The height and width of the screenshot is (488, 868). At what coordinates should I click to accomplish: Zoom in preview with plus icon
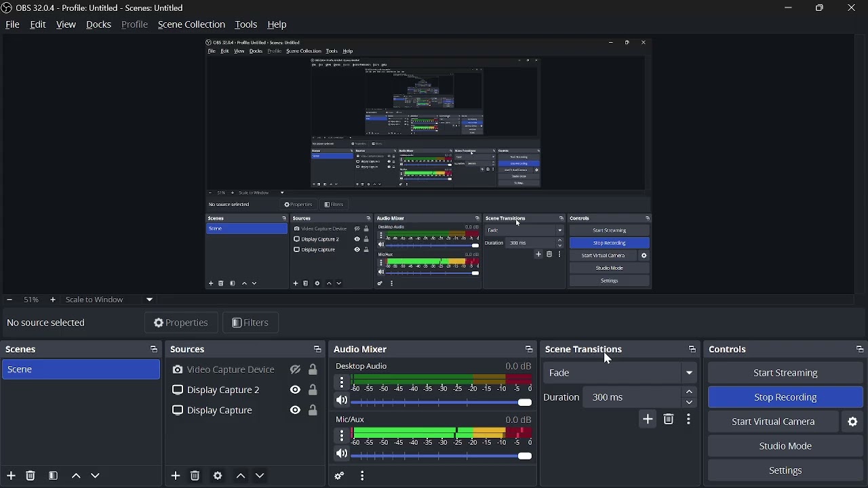tap(53, 300)
